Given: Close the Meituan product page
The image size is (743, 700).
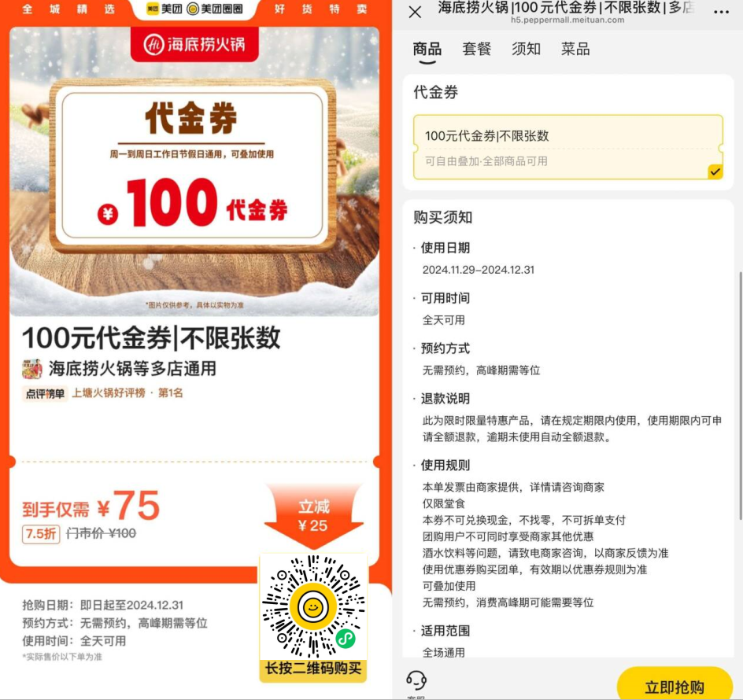Looking at the screenshot, I should [x=415, y=12].
